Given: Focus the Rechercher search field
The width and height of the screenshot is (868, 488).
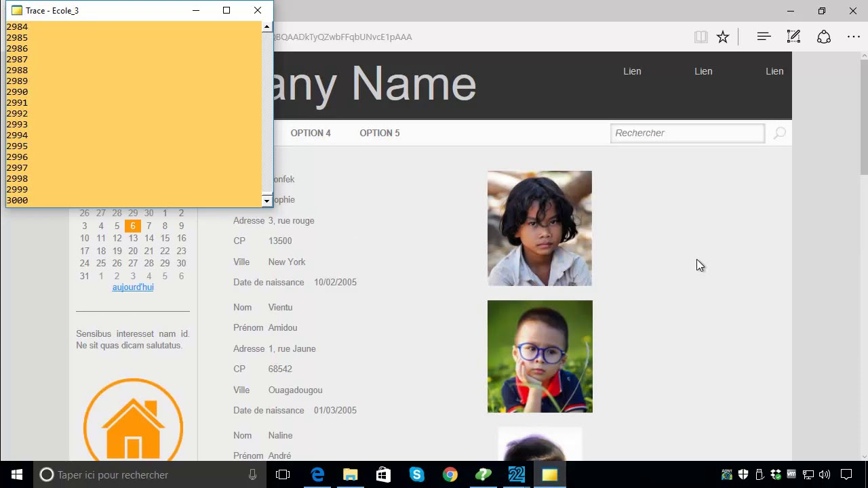Looking at the screenshot, I should 687,133.
